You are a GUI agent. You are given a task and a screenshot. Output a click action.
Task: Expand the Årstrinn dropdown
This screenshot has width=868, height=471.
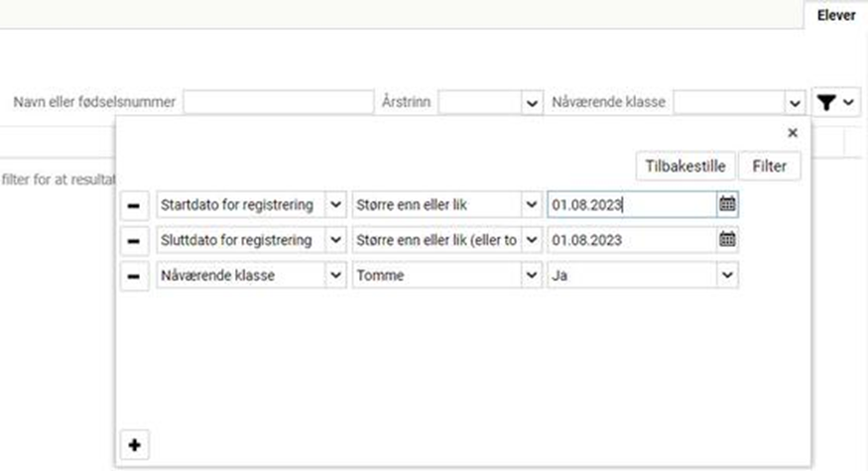point(529,103)
